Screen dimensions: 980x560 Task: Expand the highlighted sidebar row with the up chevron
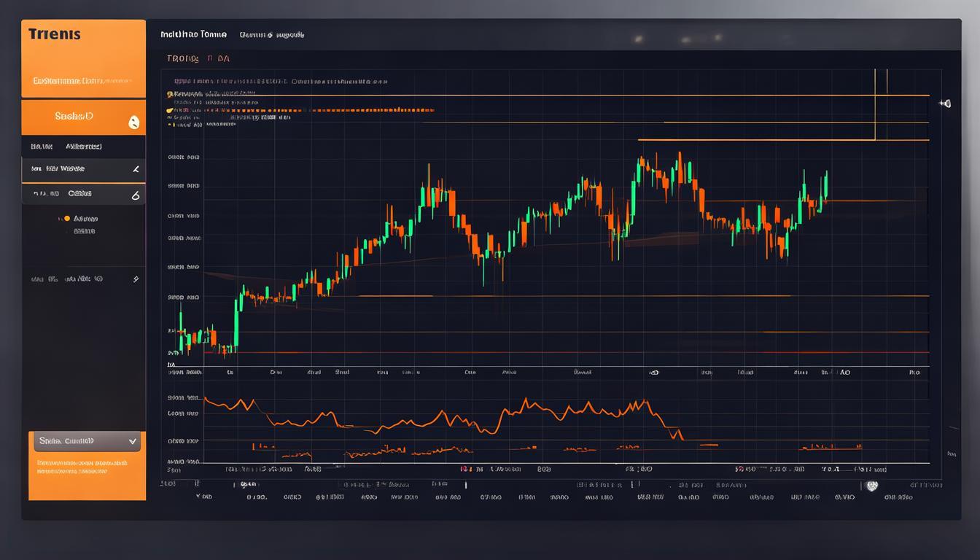(135, 169)
